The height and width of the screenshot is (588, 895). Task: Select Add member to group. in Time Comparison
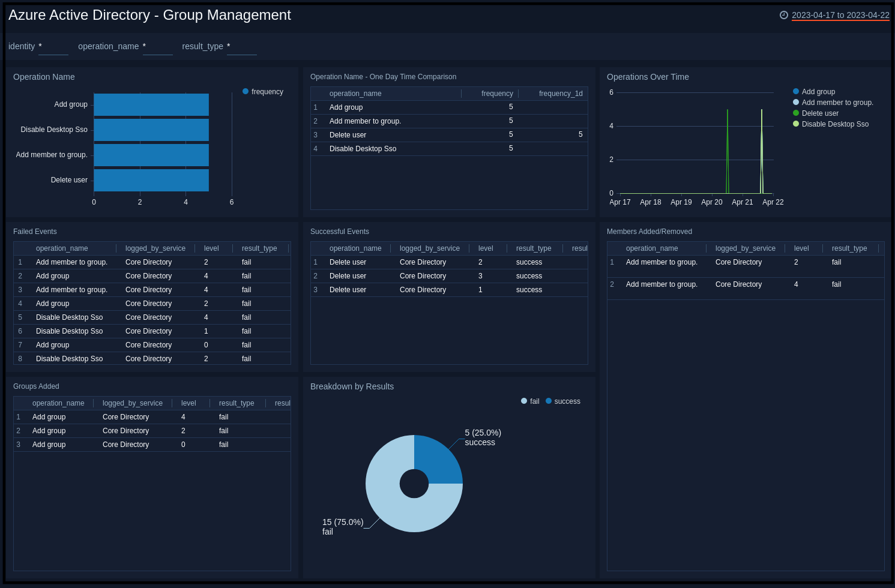(x=449, y=121)
